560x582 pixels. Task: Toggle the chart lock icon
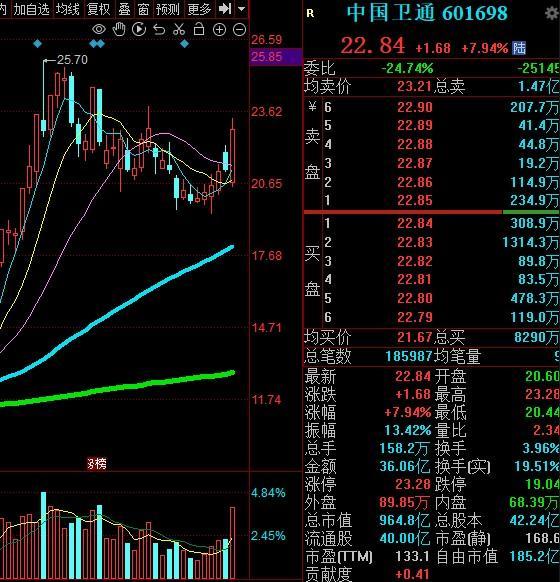point(199,29)
